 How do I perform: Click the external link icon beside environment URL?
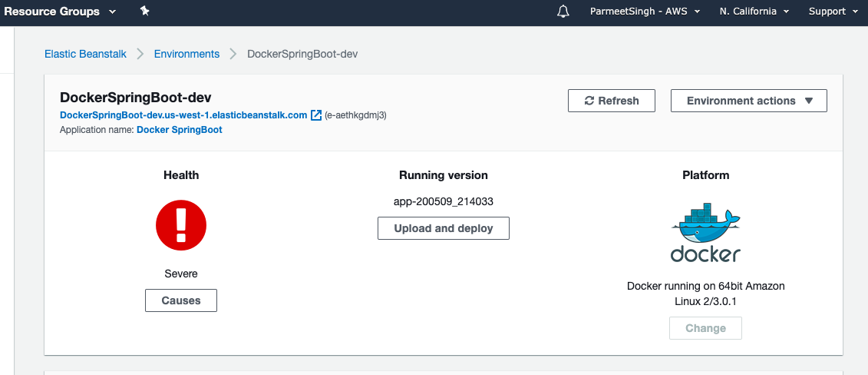pyautogui.click(x=316, y=115)
